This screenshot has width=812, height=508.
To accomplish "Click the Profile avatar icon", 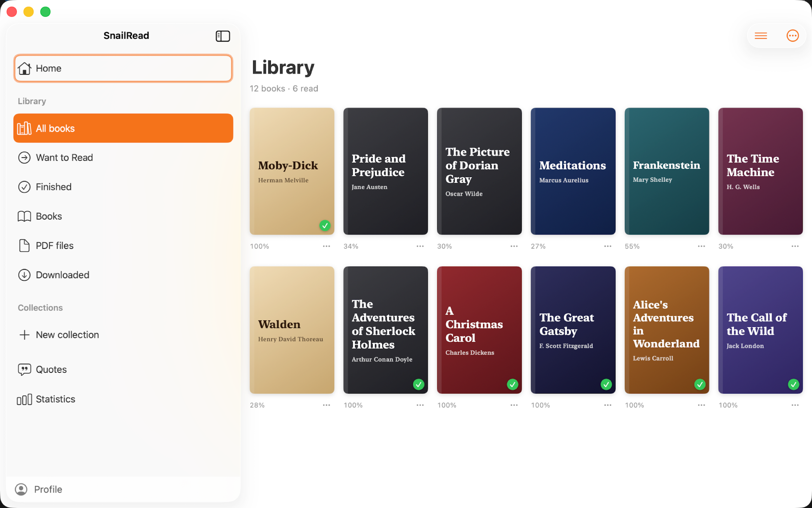I will coord(21,489).
